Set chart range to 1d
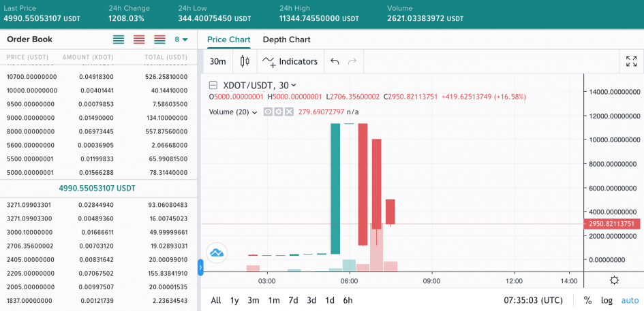 click(x=330, y=300)
